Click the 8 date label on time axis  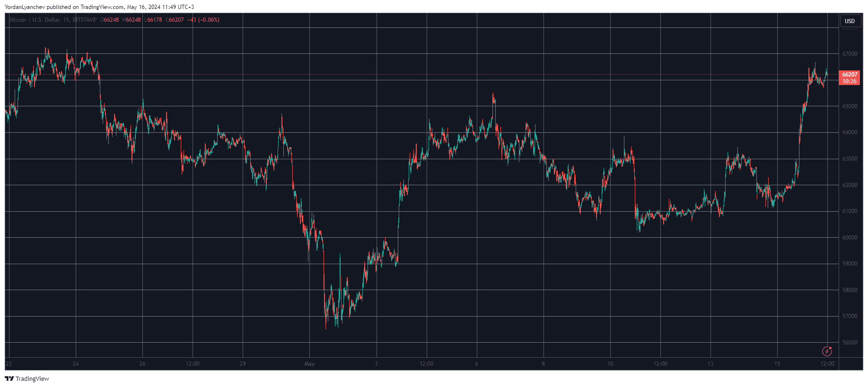(x=543, y=364)
